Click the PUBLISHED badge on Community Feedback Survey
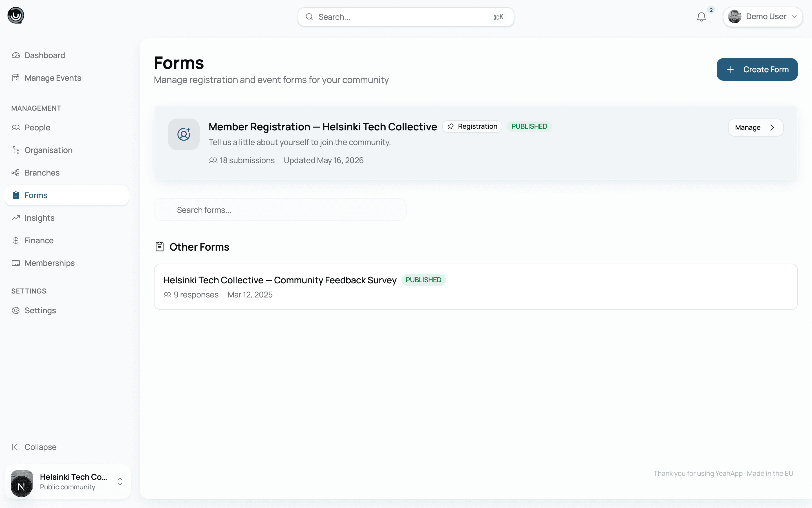812x508 pixels. [423, 280]
